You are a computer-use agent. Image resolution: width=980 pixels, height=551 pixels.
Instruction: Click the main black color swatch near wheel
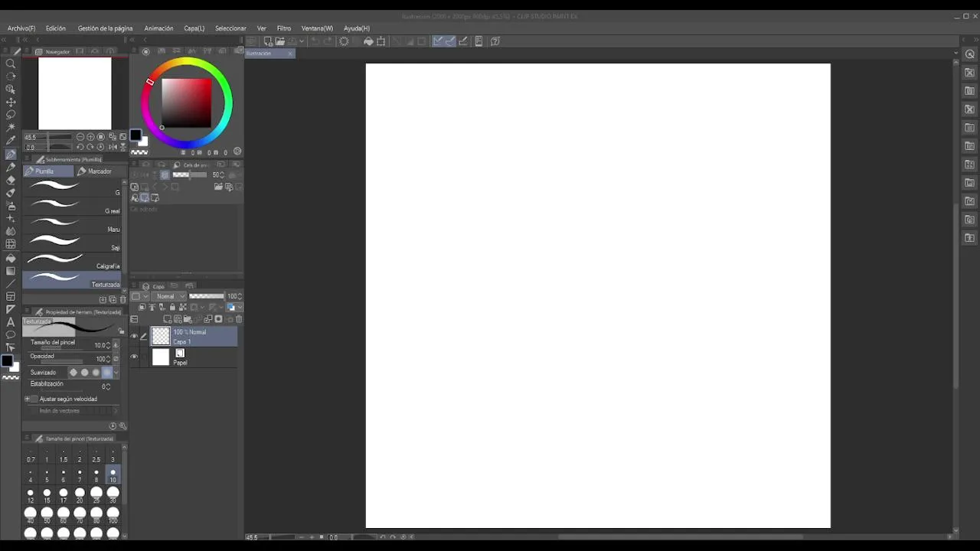pos(136,135)
